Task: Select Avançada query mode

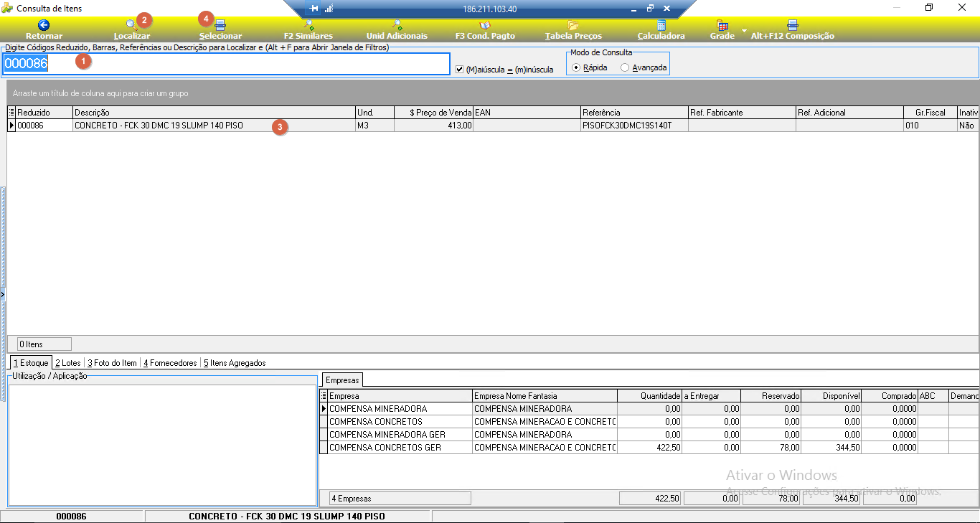Action: (625, 67)
